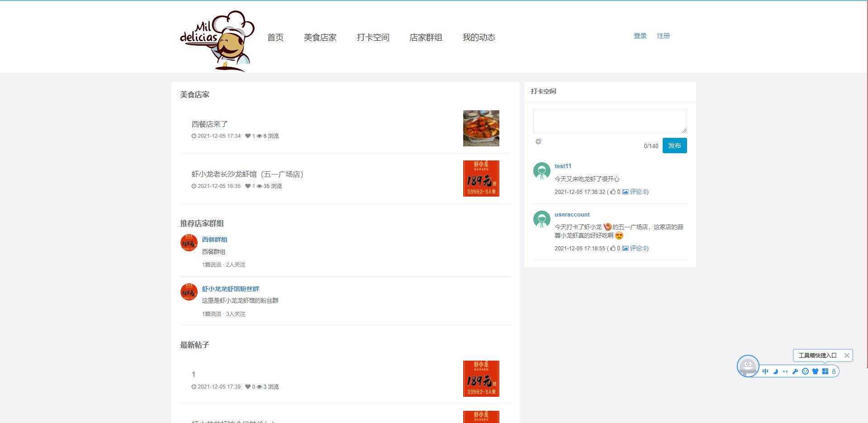Open the 店家群组 navigation menu item
868x423 pixels.
coord(426,38)
